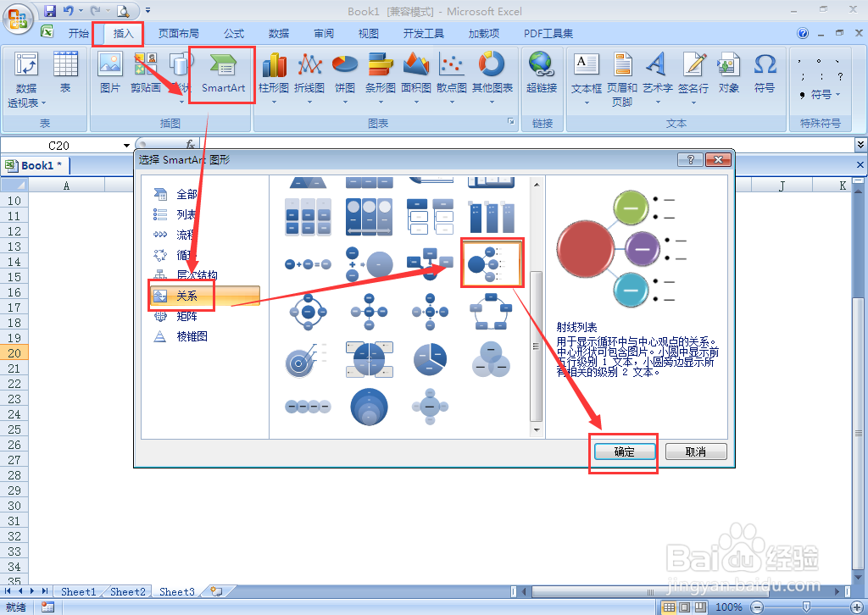The image size is (868, 615).
Task: Open Quick Access Toolbar customize dropdown
Action: (147, 10)
